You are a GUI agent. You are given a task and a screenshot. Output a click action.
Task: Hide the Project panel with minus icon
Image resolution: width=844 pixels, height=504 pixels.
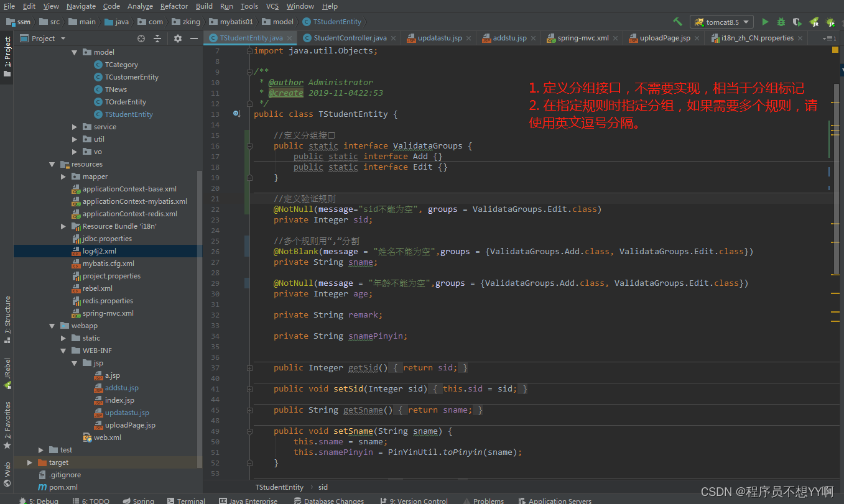193,39
